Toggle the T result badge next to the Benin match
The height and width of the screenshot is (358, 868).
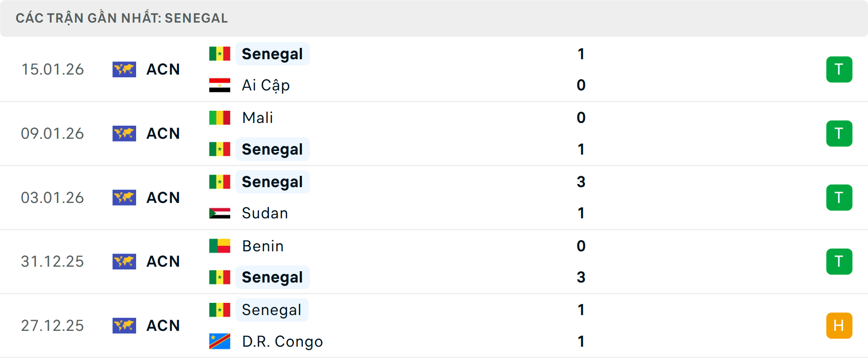(839, 261)
